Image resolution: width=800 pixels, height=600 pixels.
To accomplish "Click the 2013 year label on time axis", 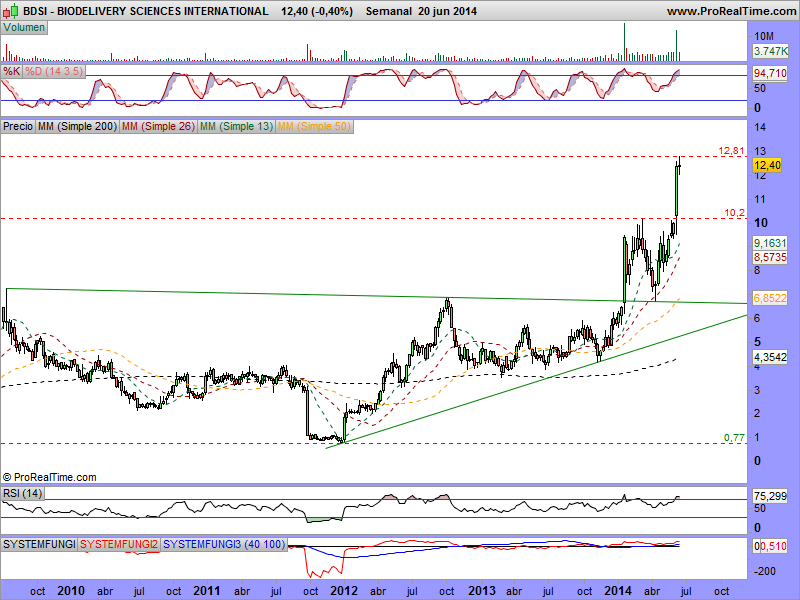I will (482, 591).
